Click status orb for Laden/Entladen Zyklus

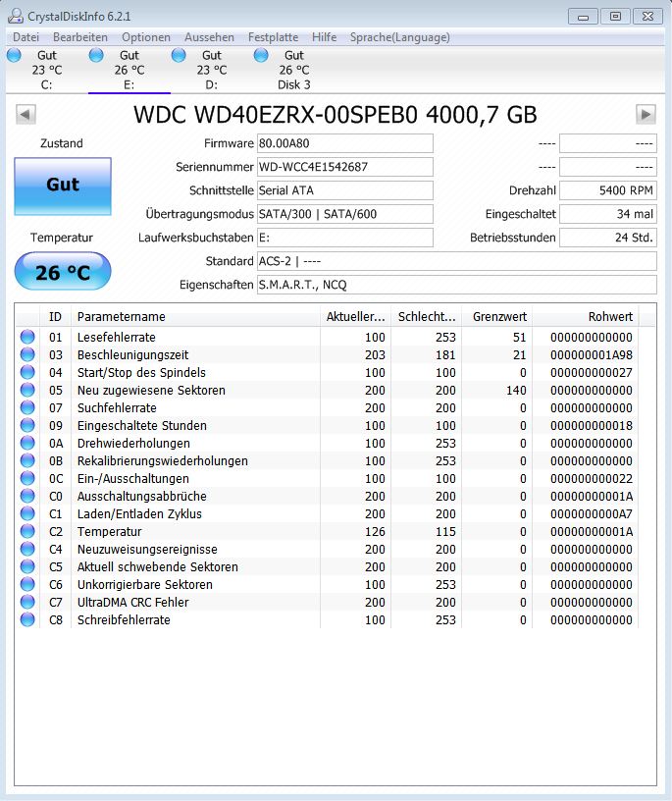(x=27, y=513)
